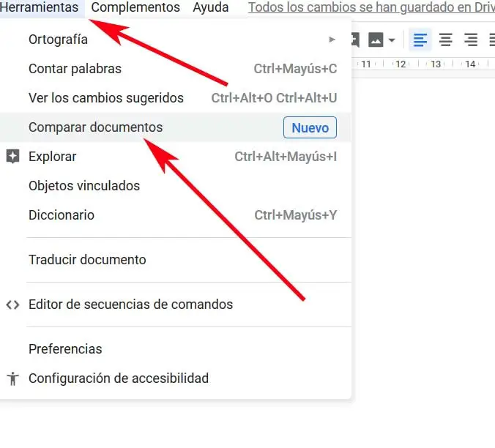Align text left in the toolbar
495x448 pixels.
click(420, 40)
